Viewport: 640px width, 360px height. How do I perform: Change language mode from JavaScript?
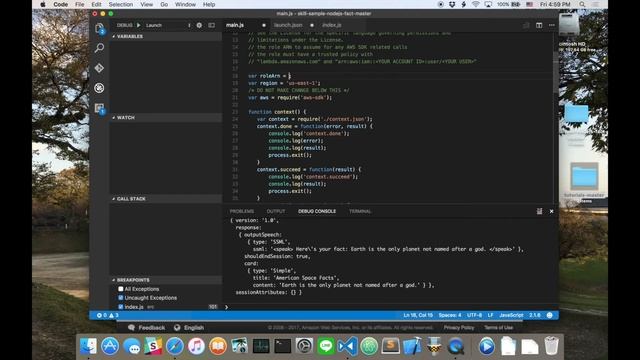click(511, 315)
